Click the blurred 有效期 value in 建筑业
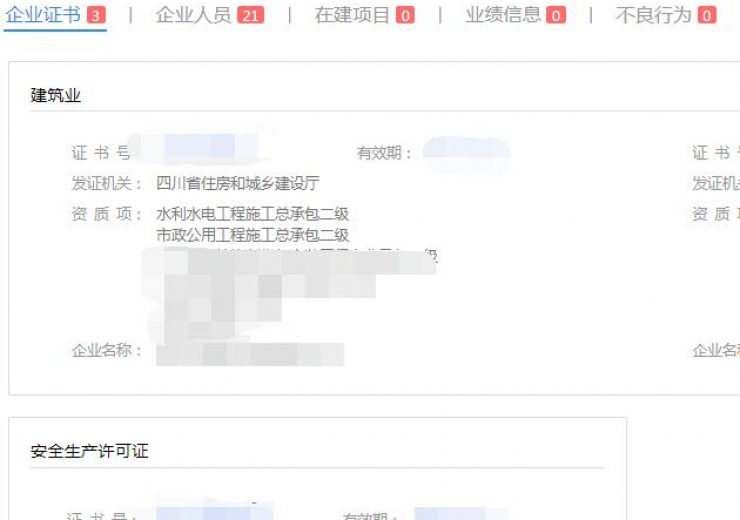Screen dimensions: 740x520 pyautogui.click(x=466, y=152)
